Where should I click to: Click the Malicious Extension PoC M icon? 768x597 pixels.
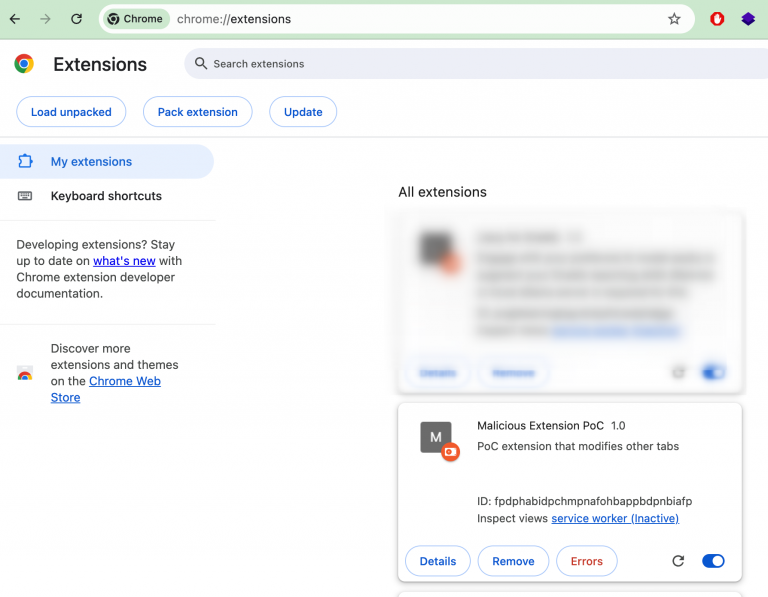436,437
